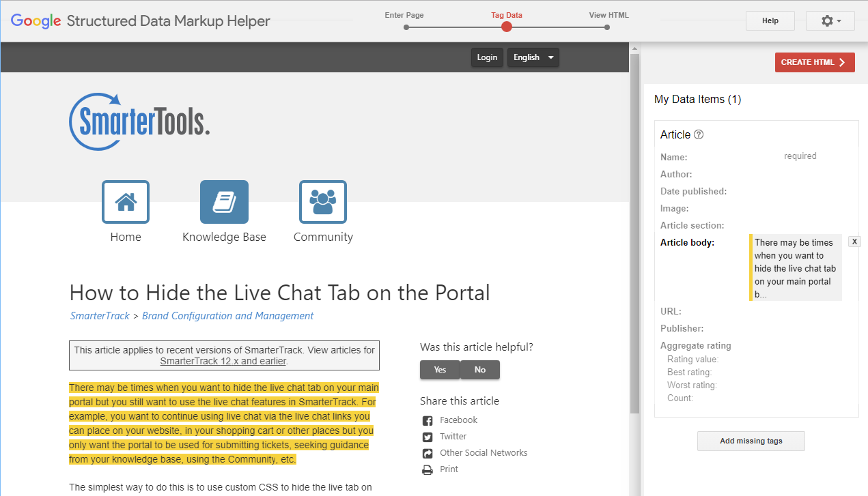
Task: Open the Brand Configuration and Management breadcrumb
Action: [x=227, y=316]
